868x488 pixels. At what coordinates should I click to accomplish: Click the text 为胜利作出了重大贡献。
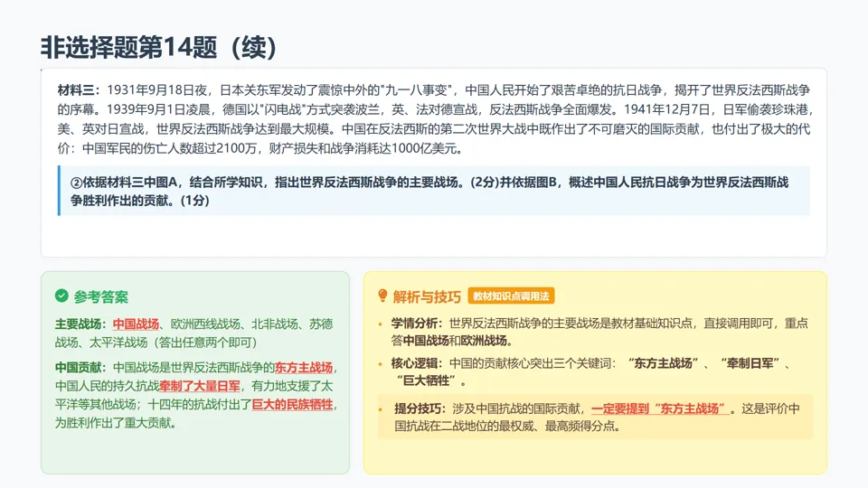coord(118,423)
